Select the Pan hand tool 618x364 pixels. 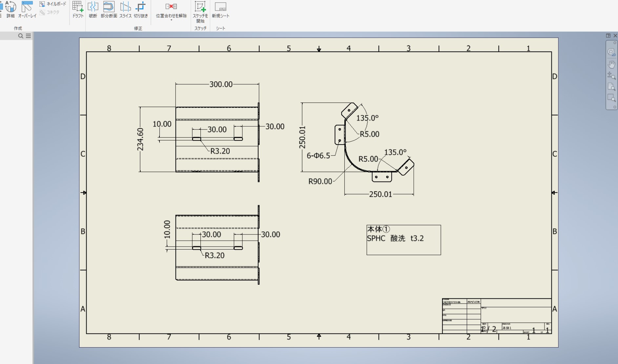click(611, 64)
